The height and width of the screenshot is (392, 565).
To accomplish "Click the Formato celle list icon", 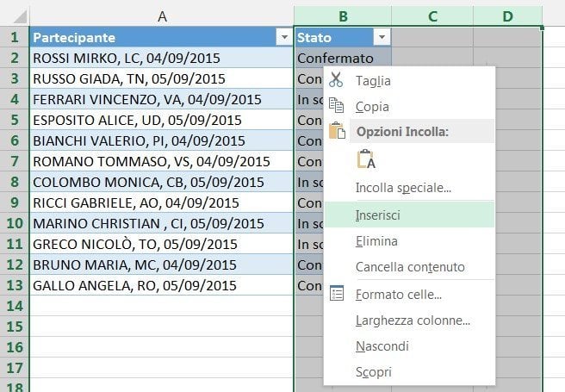I will tap(337, 293).
